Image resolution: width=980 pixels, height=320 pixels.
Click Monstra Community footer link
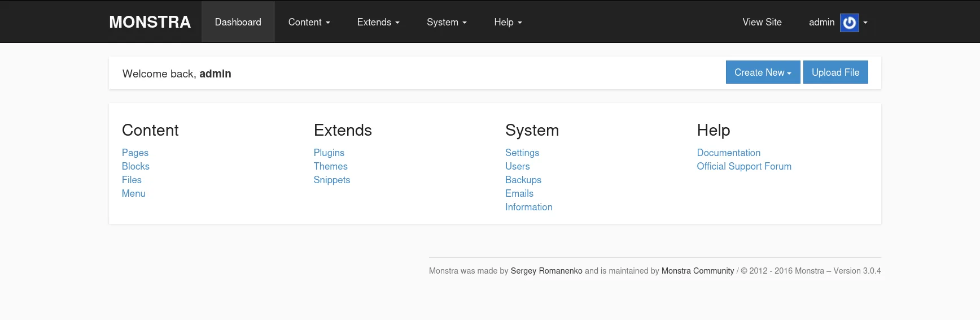point(698,271)
